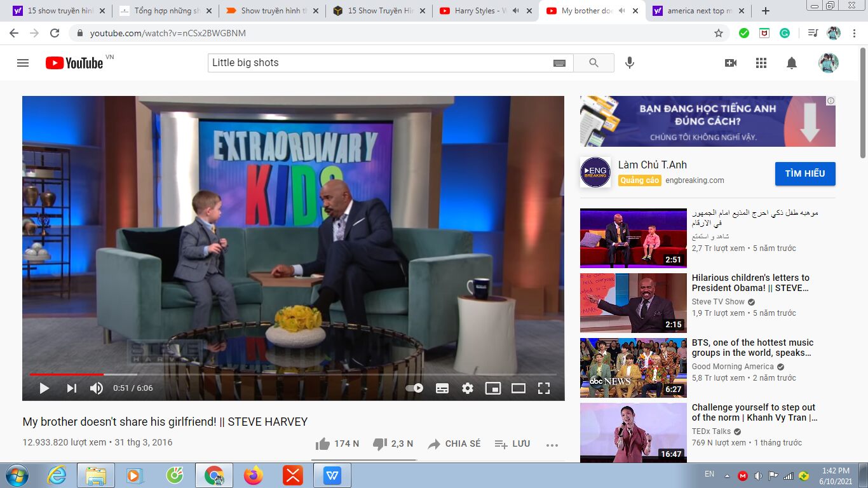Launch Internet Explorer from taskbar
The height and width of the screenshot is (488, 868).
point(57,475)
